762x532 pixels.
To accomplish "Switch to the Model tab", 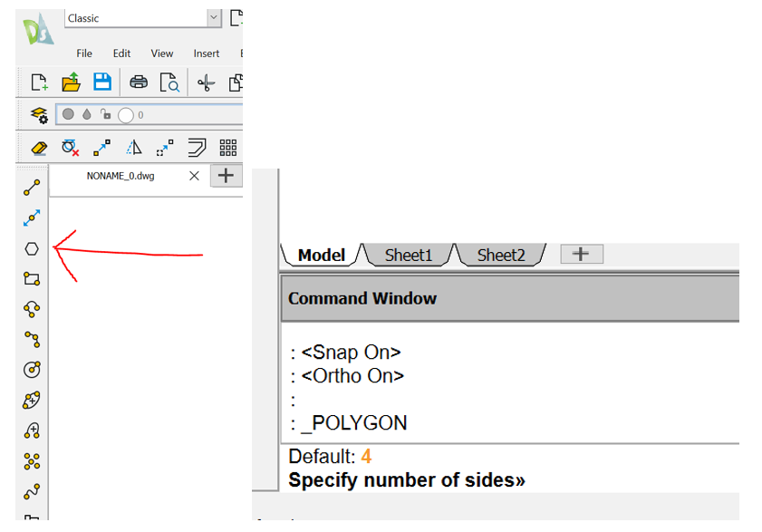I will [322, 255].
